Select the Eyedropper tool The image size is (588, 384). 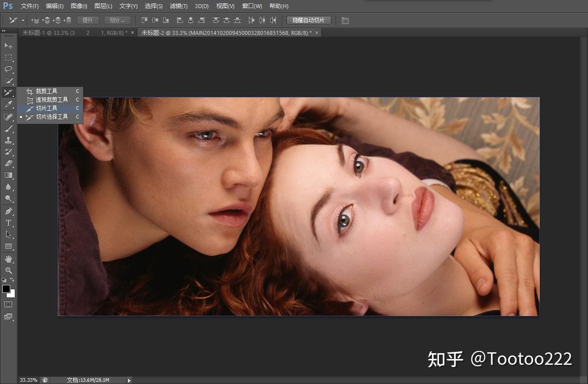pyautogui.click(x=8, y=104)
